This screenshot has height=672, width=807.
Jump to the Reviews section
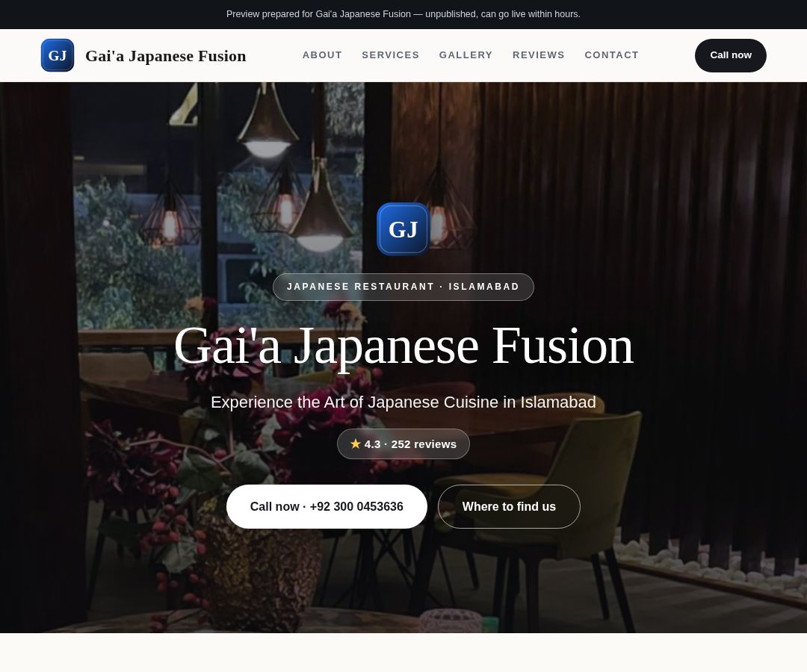click(538, 55)
